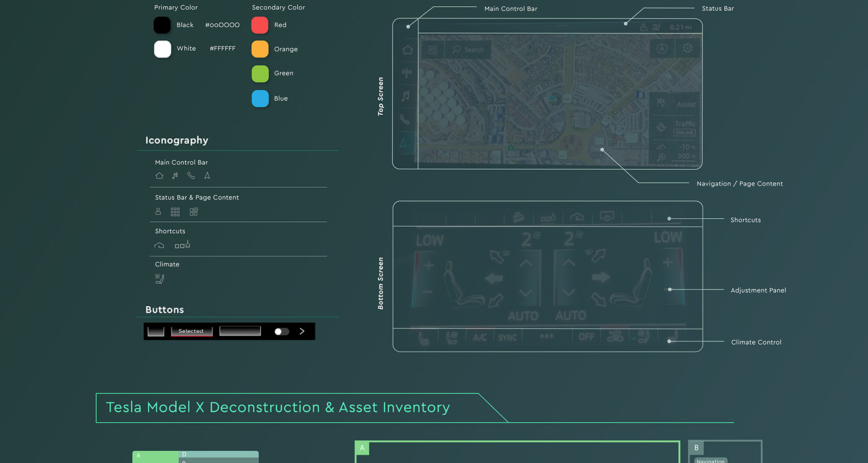This screenshot has width=868, height=463.
Task: Click the radio antenna icon in top screen sidebar
Action: click(407, 73)
